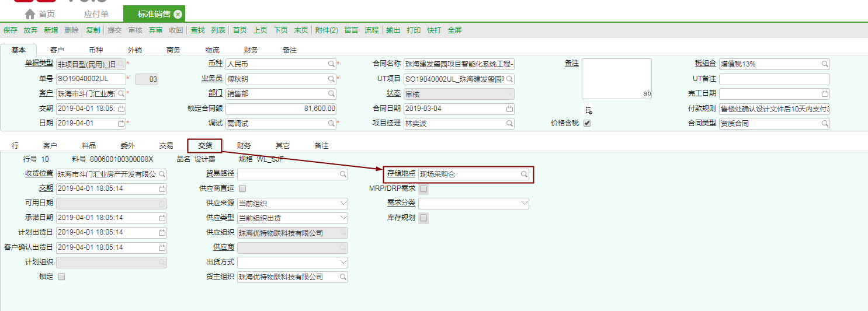Open the 出货方式 dropdown
Viewport: 868px width, 311px height.
point(343,262)
